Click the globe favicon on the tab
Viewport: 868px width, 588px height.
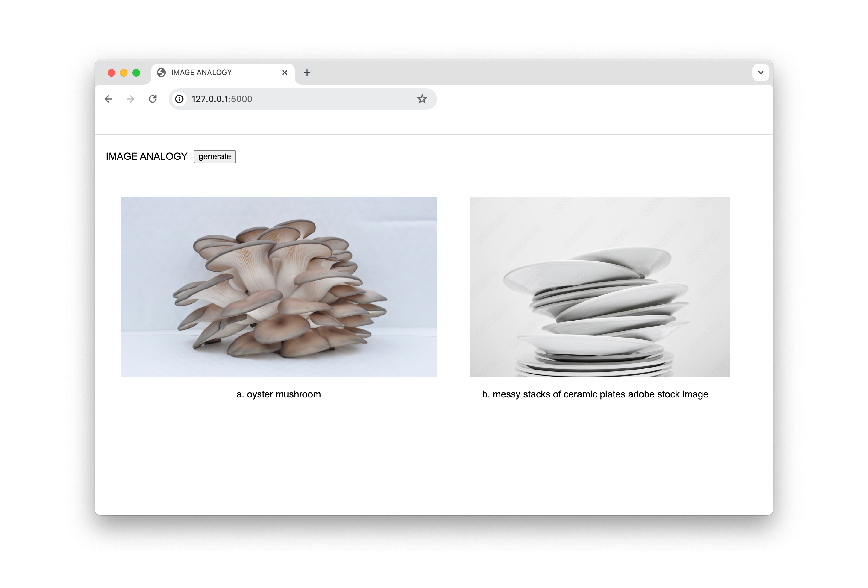pyautogui.click(x=161, y=73)
